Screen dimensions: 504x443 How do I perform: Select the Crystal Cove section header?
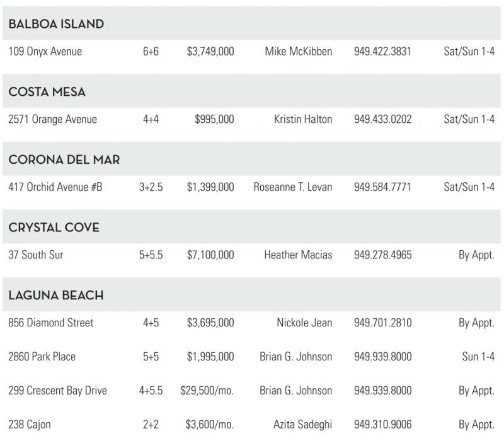tap(54, 227)
